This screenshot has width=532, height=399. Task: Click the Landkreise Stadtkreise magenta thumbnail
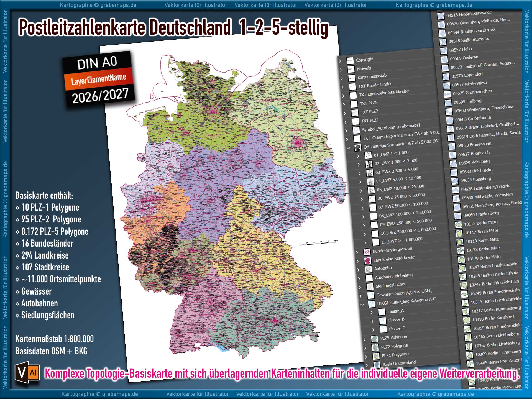(x=368, y=261)
